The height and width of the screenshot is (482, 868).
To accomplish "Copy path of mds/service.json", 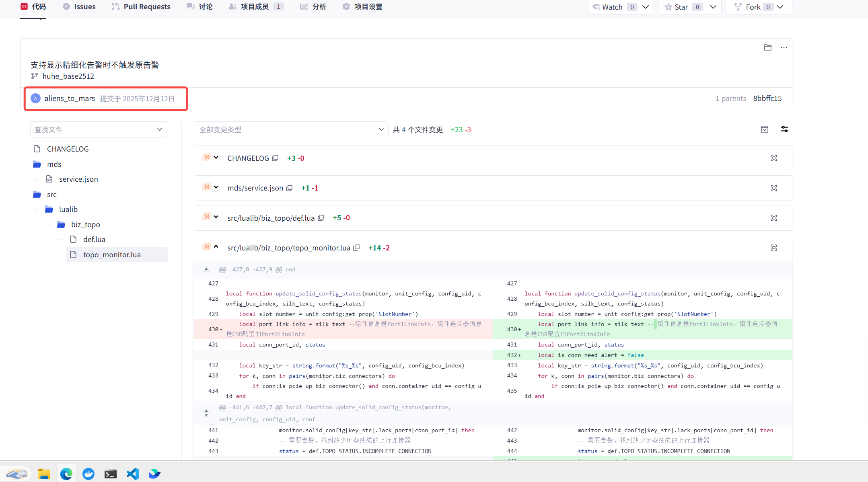I will 289,188.
